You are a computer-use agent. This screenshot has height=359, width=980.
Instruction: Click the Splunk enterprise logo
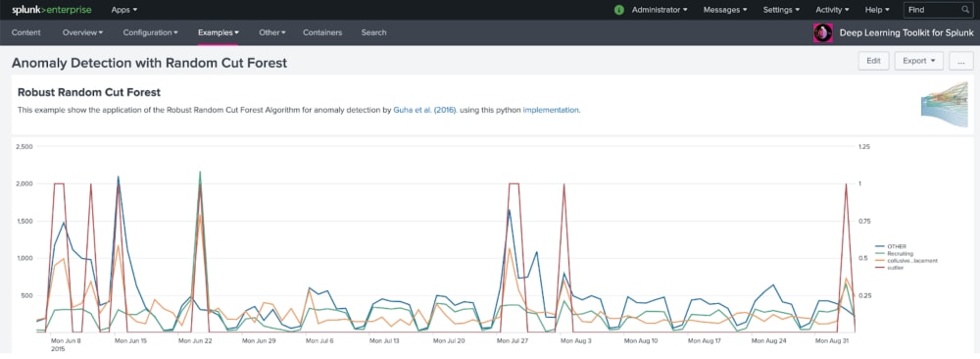point(51,10)
